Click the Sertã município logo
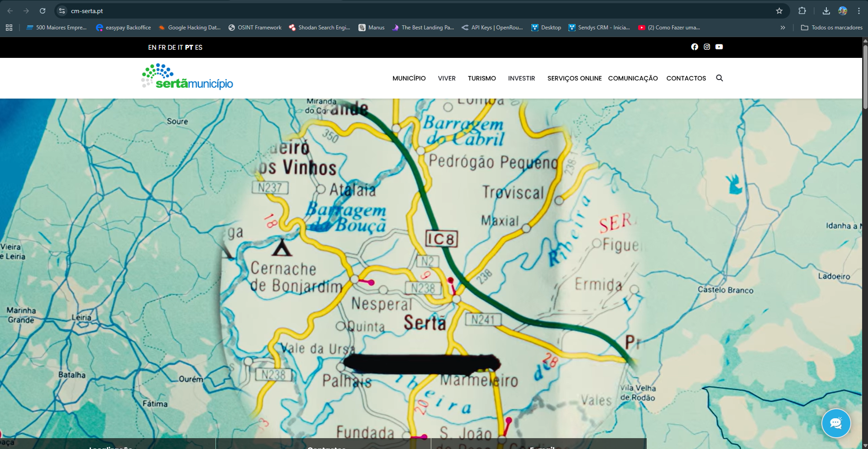This screenshot has height=449, width=868. [x=187, y=77]
